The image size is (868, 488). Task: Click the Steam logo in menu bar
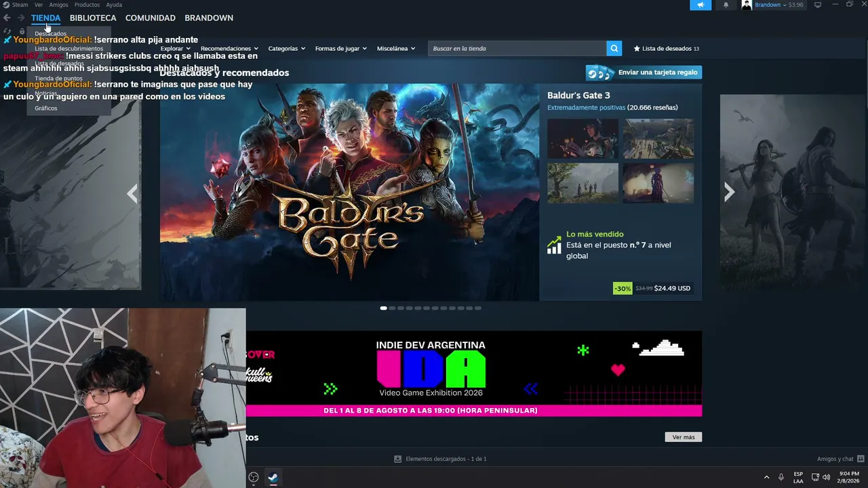tap(6, 5)
